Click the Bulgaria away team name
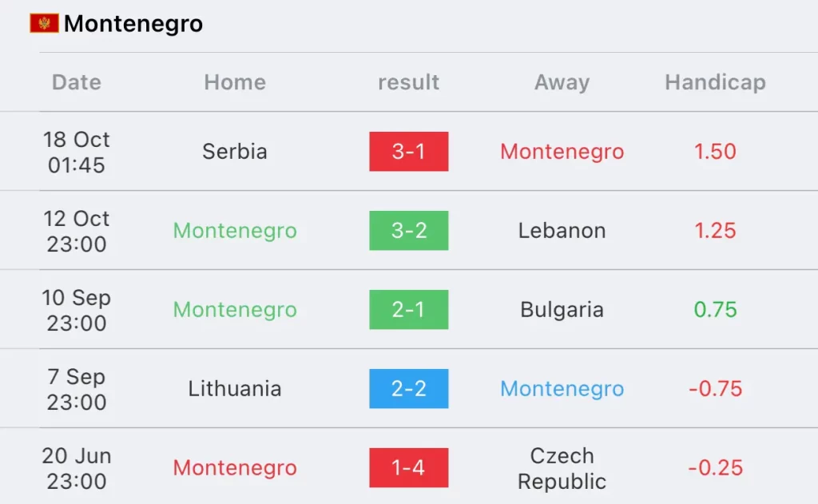This screenshot has height=504, width=818. (562, 309)
